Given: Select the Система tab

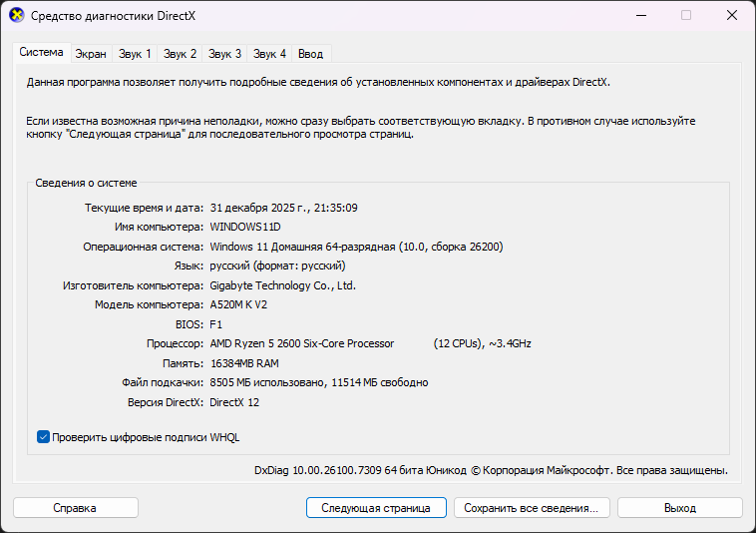Looking at the screenshot, I should pos(42,52).
